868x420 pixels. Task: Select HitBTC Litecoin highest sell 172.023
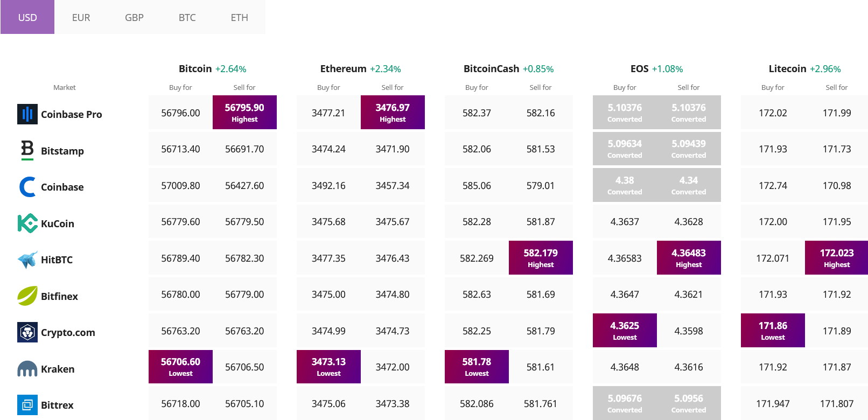pos(837,257)
